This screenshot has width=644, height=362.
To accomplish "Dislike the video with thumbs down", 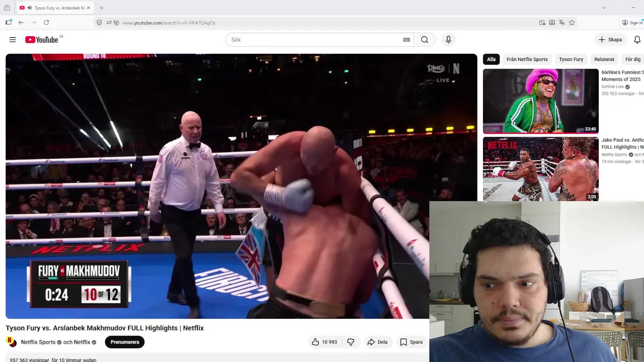I will coord(351,342).
